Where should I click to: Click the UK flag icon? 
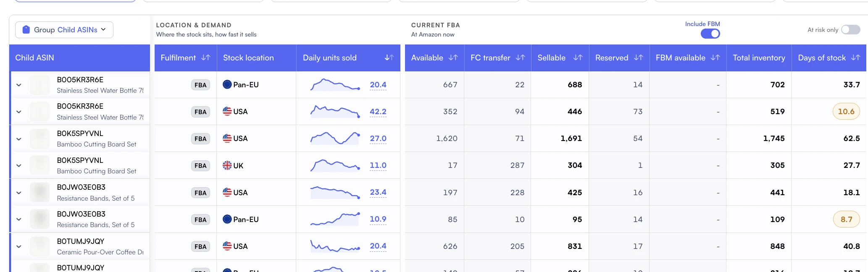pos(227,165)
